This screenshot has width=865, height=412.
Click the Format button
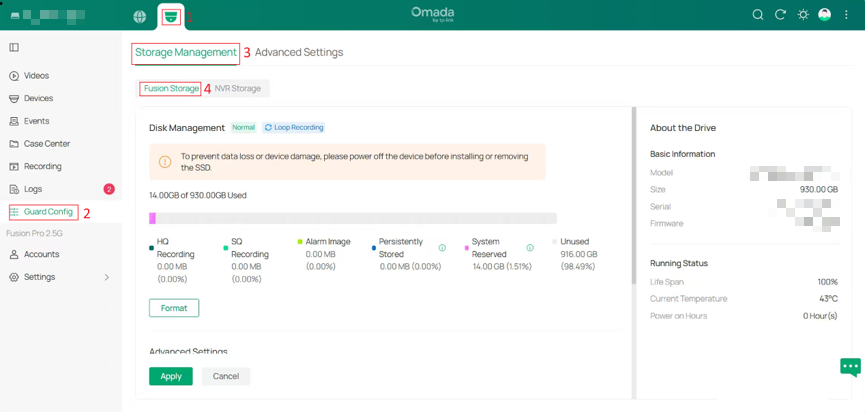coord(174,308)
